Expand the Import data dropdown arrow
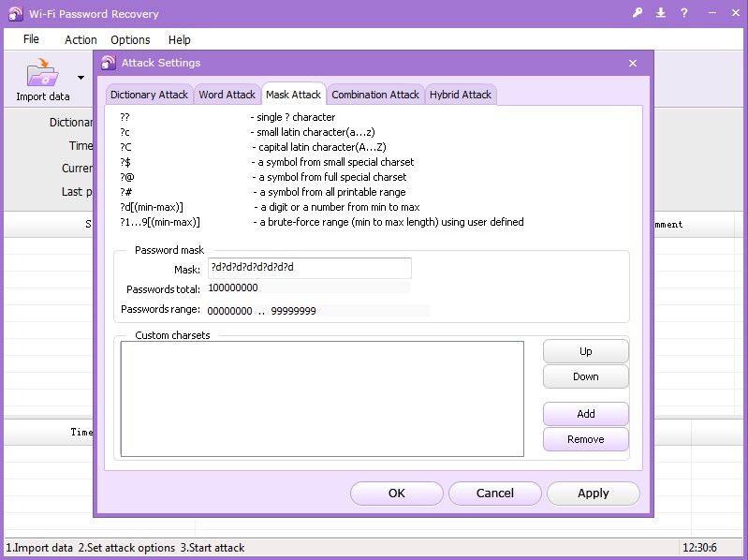The image size is (748, 560). tap(81, 78)
